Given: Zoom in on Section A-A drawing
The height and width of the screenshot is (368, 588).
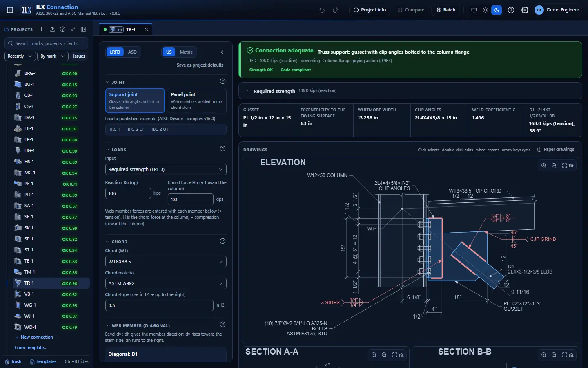Looking at the screenshot, I should click(x=374, y=355).
